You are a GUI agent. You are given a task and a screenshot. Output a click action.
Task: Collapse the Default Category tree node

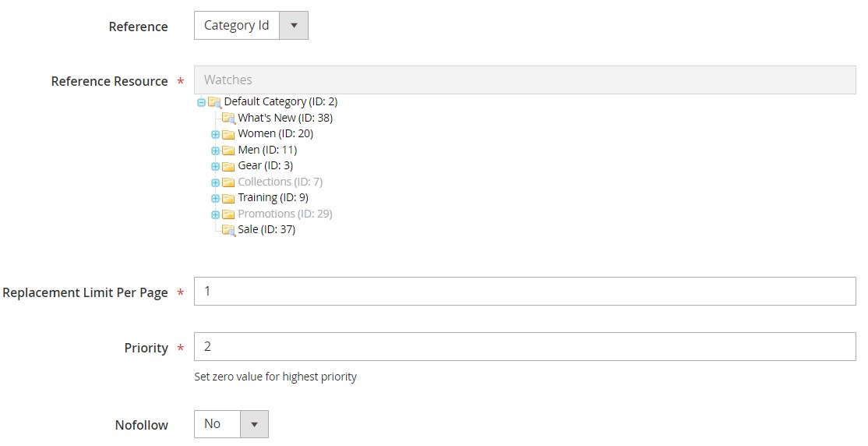pyautogui.click(x=201, y=102)
